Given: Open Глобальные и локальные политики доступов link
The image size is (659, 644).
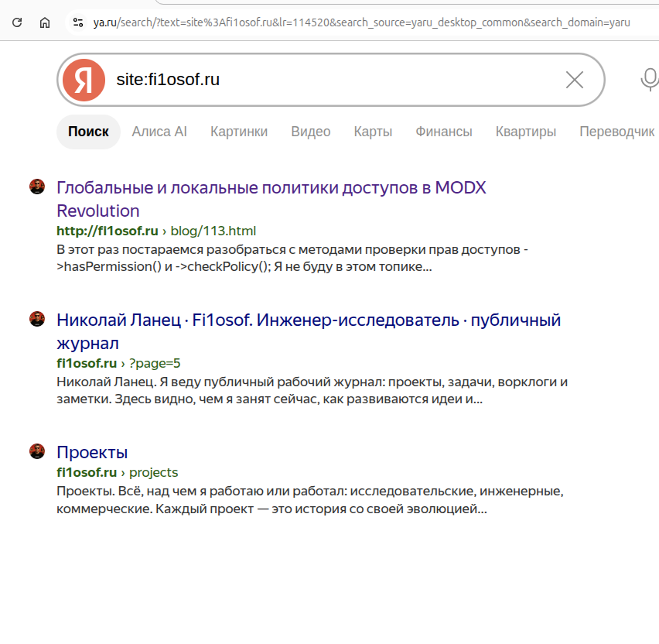Looking at the screenshot, I should click(x=271, y=199).
